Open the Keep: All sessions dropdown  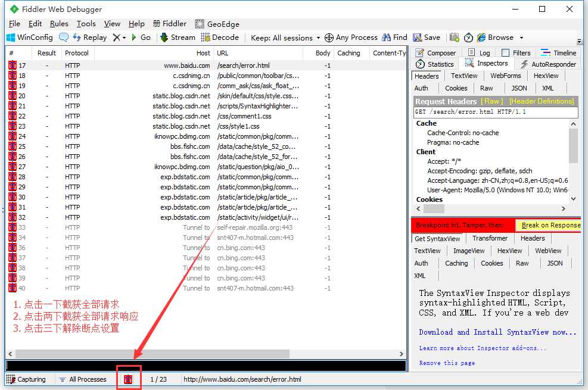(x=285, y=38)
